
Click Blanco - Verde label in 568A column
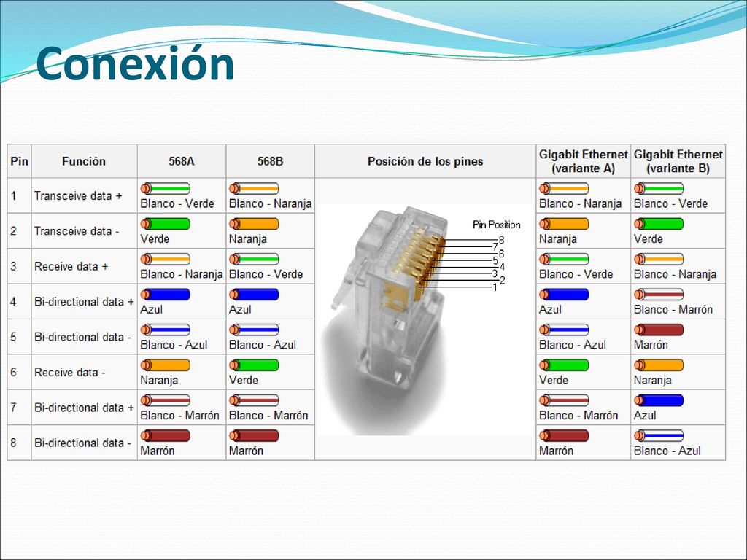click(177, 204)
